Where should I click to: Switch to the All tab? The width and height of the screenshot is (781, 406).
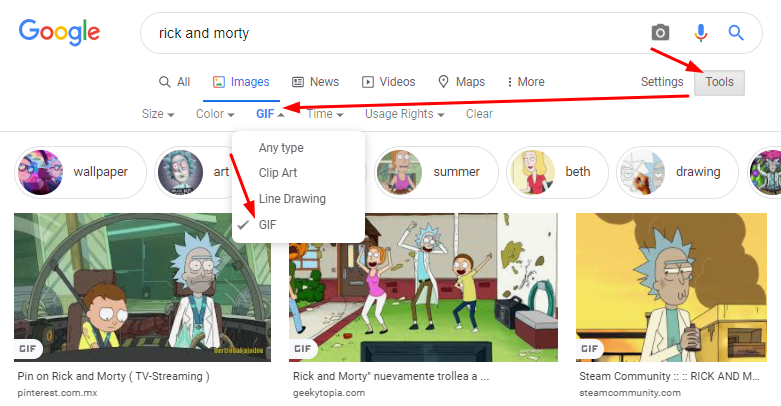(x=174, y=82)
